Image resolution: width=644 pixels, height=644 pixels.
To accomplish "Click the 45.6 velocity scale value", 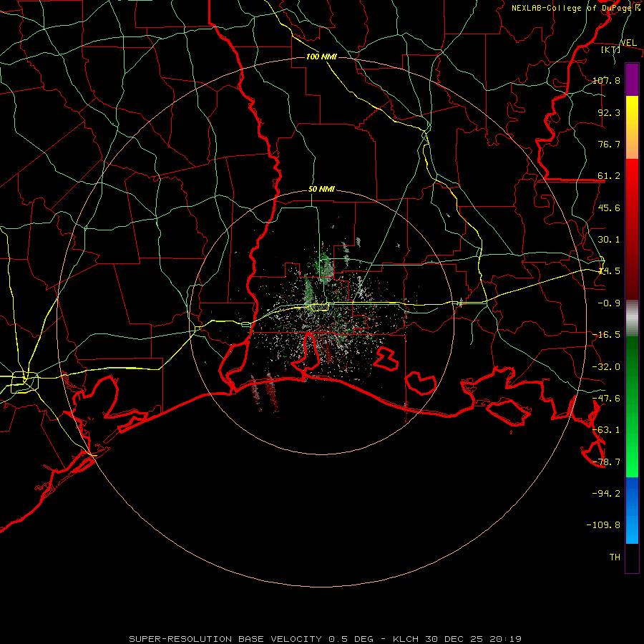I will coord(609,208).
